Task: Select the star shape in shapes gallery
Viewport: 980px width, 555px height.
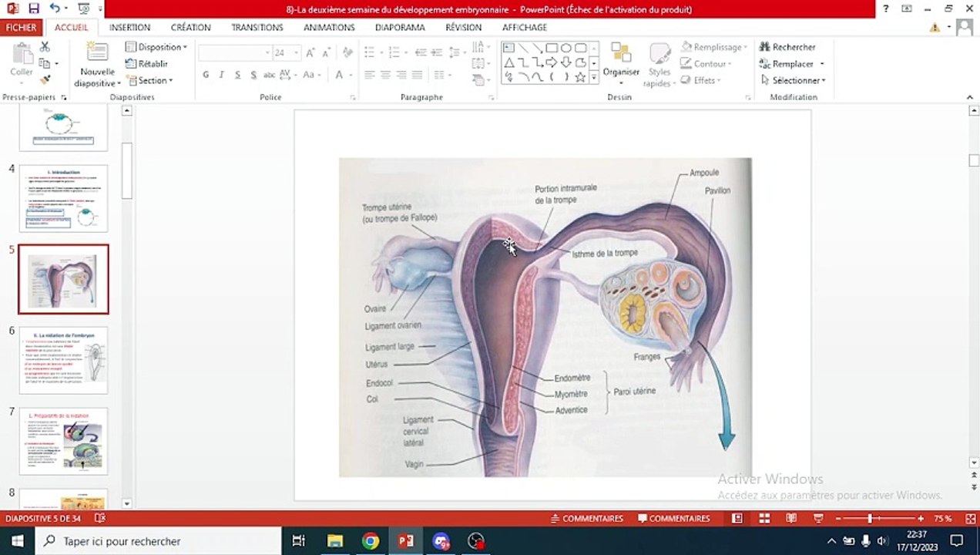Action: coord(580,77)
